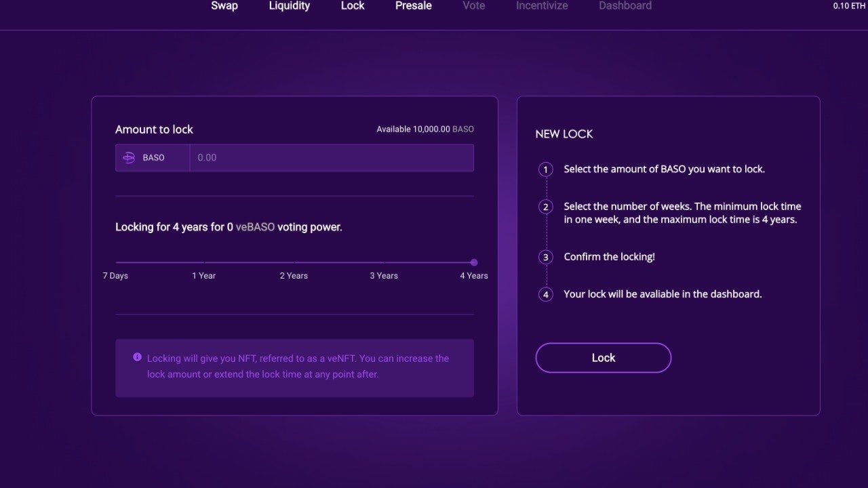Set lock duration to 1 Year mark
Viewport: 868px width, 488px height.
(x=204, y=262)
